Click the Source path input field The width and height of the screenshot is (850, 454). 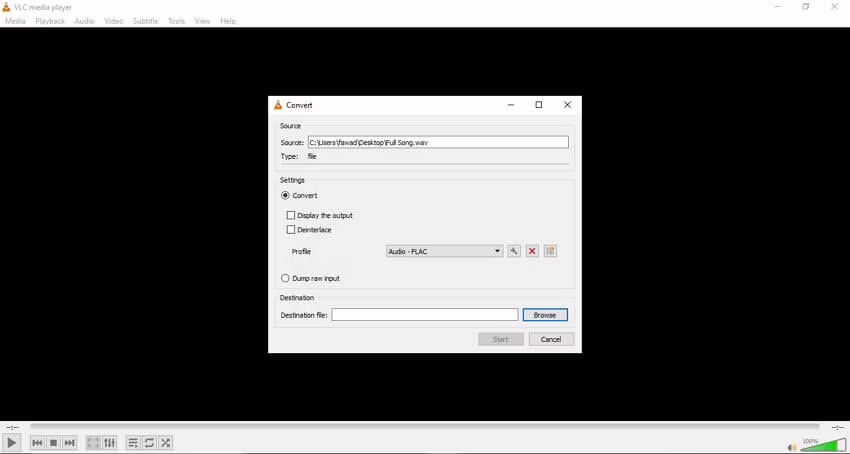point(438,142)
